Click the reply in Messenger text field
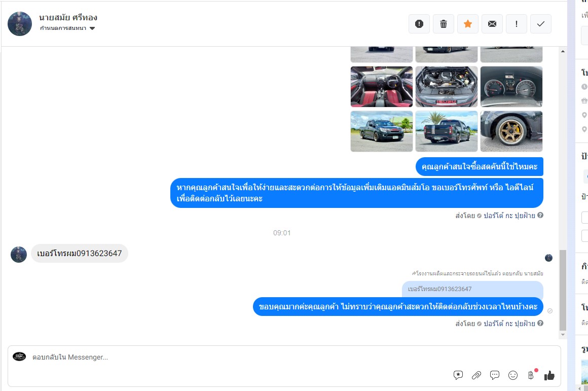 240,357
